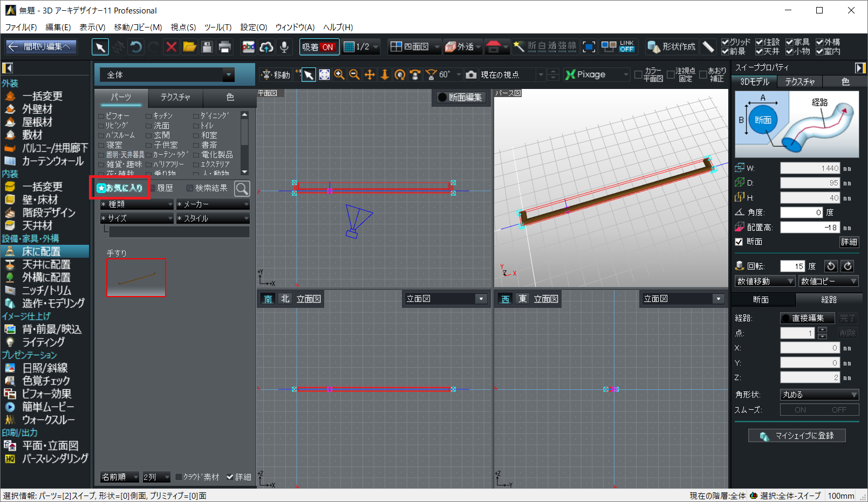Toggle the グリッド checkbox
868x502 pixels.
[725, 42]
